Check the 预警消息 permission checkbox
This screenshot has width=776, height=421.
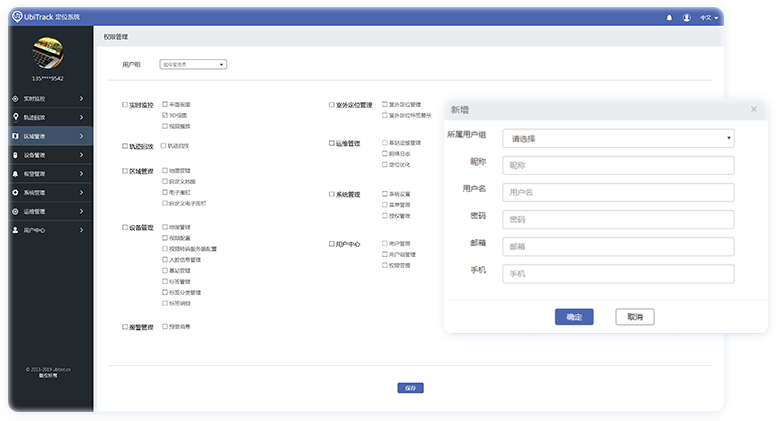165,327
